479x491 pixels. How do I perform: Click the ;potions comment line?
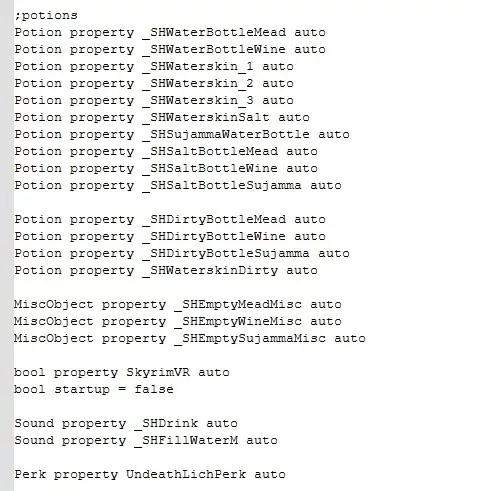pyautogui.click(x=46, y=16)
